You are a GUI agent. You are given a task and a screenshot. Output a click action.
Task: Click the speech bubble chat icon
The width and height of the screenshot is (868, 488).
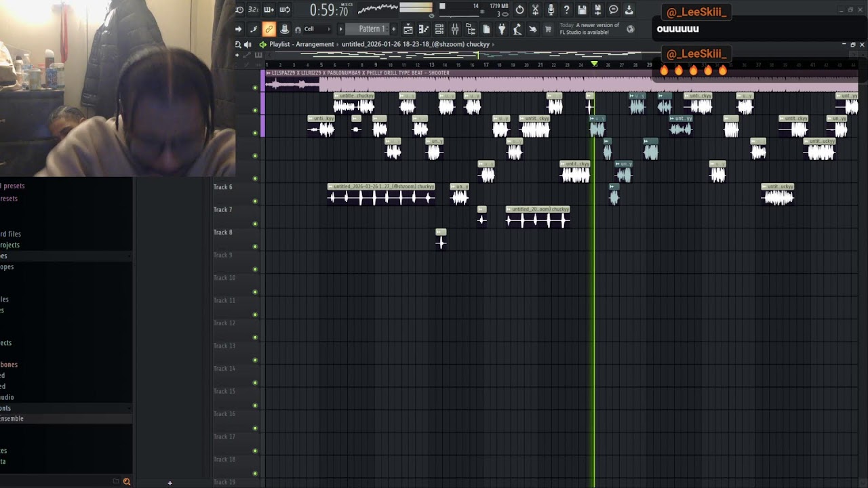coord(613,9)
